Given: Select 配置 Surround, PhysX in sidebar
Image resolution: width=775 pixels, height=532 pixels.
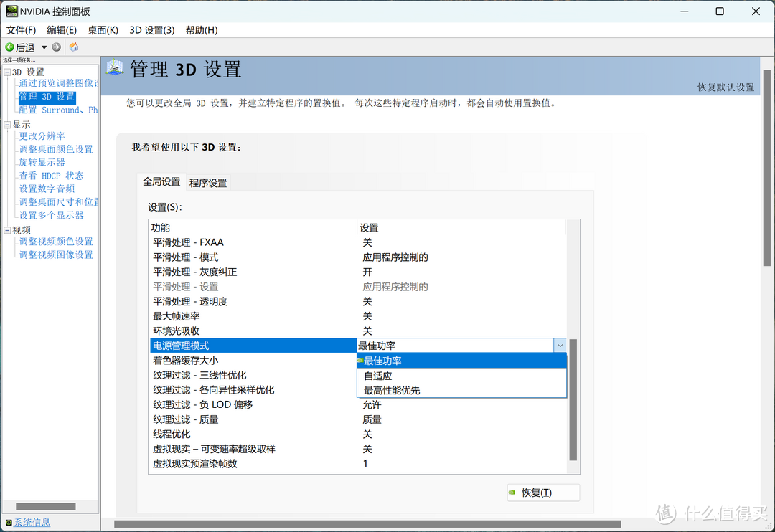Looking at the screenshot, I should pyautogui.click(x=58, y=110).
